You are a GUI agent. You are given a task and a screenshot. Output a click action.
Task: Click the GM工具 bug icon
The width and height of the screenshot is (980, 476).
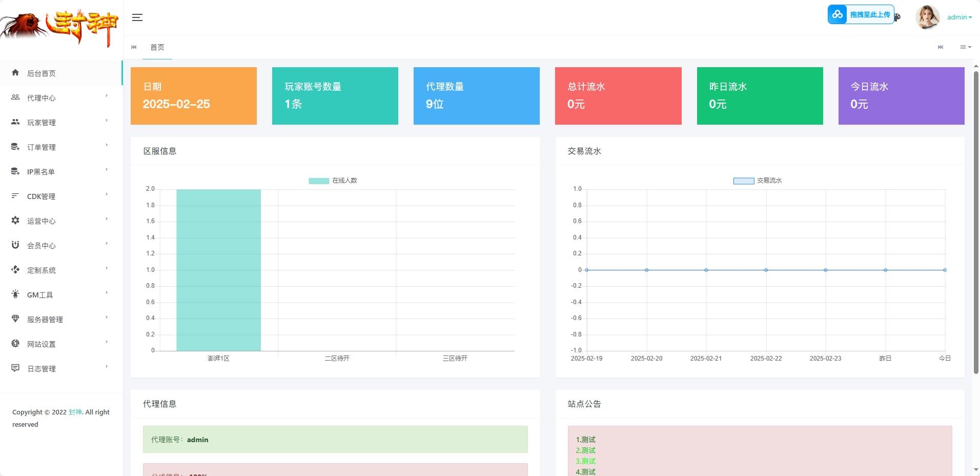coord(15,294)
